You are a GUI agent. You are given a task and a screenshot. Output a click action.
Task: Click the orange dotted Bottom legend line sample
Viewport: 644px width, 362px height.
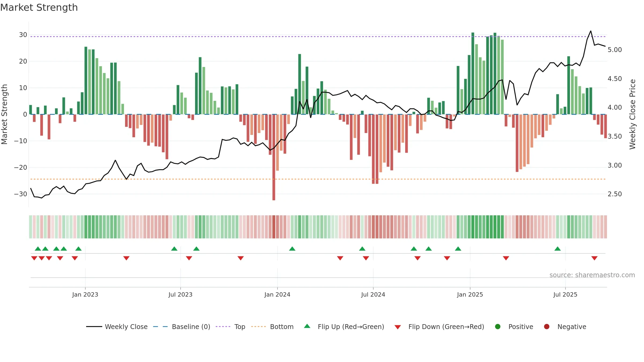pyautogui.click(x=259, y=327)
